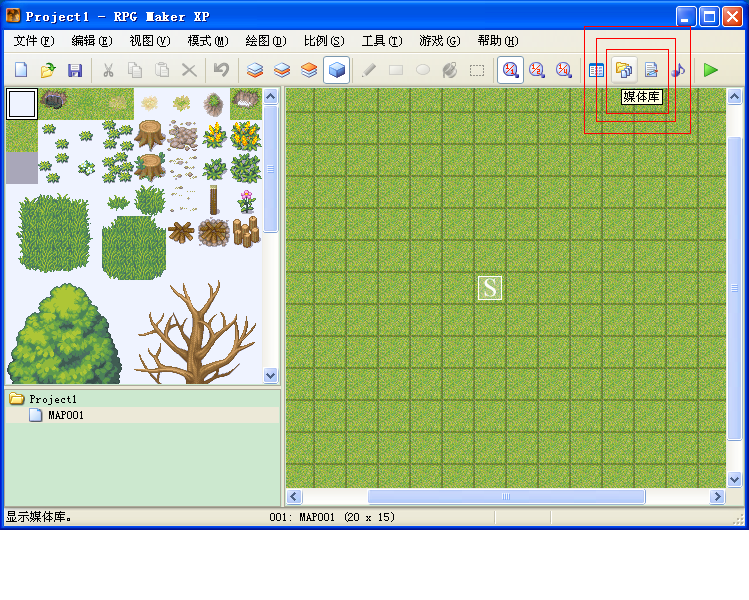Click the status text 001: MAP001 (20 x 15)

click(332, 517)
